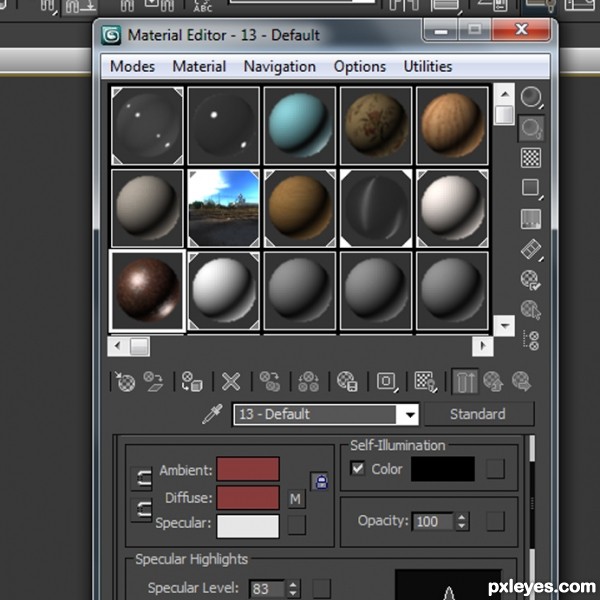The width and height of the screenshot is (600, 600).
Task: Toggle Show End Result icon
Action: (x=465, y=382)
